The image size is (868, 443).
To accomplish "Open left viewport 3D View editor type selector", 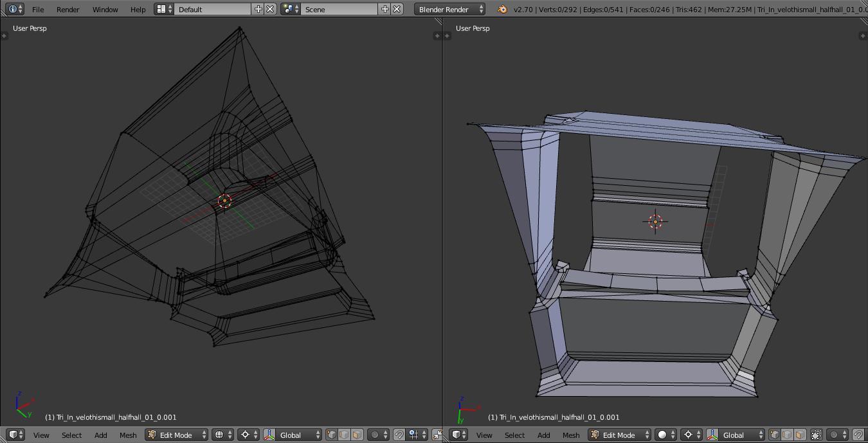I will point(16,435).
